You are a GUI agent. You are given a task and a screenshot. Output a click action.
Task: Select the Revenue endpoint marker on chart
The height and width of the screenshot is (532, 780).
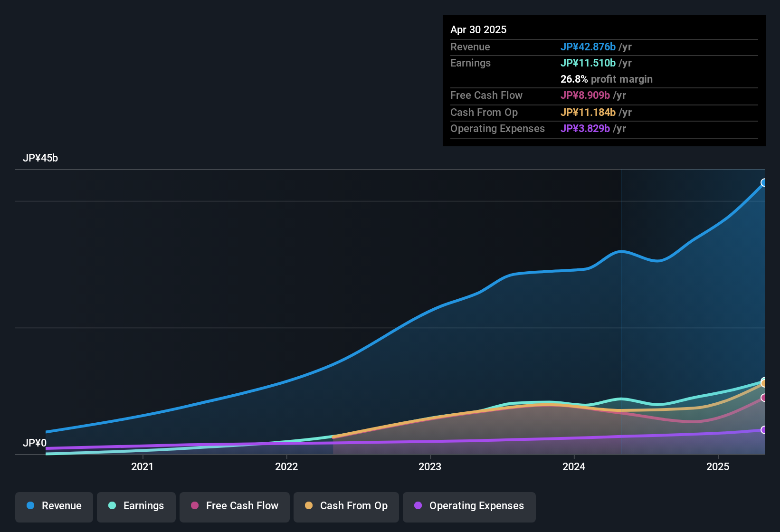pos(764,182)
